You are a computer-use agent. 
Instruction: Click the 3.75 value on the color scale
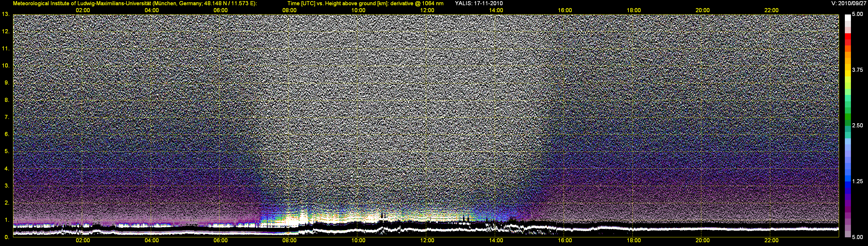pyautogui.click(x=858, y=70)
